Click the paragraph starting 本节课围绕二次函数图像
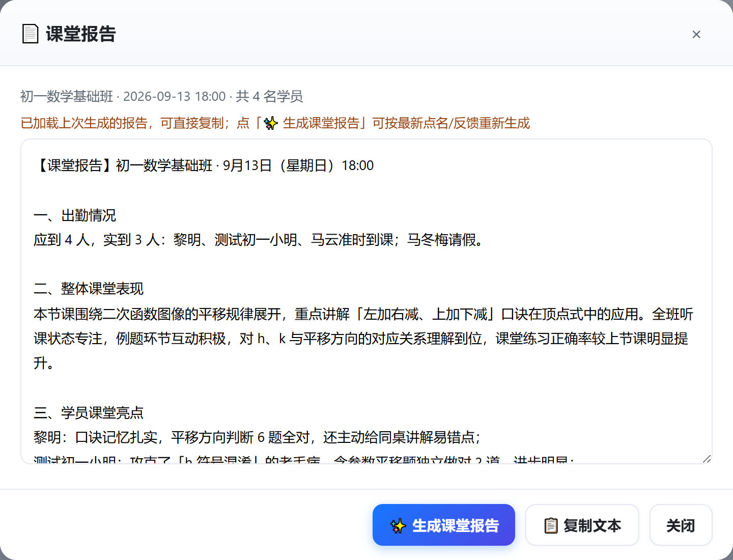 (363, 339)
